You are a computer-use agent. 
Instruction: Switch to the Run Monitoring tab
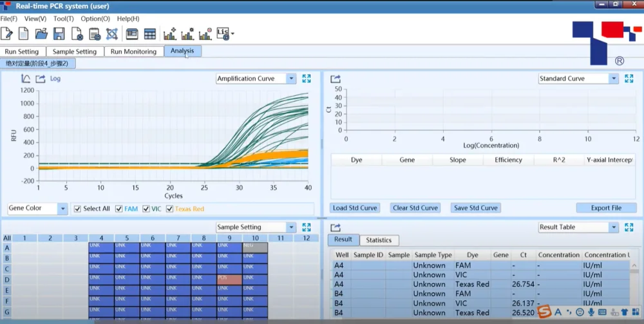pyautogui.click(x=133, y=52)
